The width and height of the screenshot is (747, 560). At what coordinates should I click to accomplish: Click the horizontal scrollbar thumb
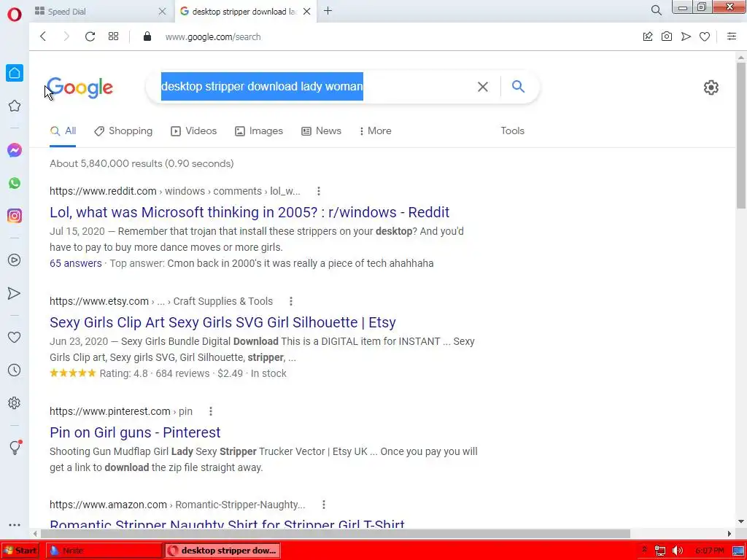[336, 534]
